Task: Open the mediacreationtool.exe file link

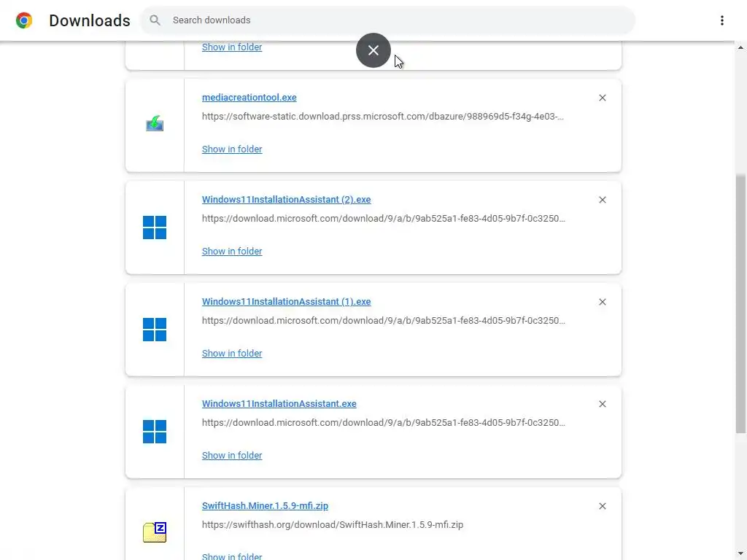Action: click(x=249, y=98)
